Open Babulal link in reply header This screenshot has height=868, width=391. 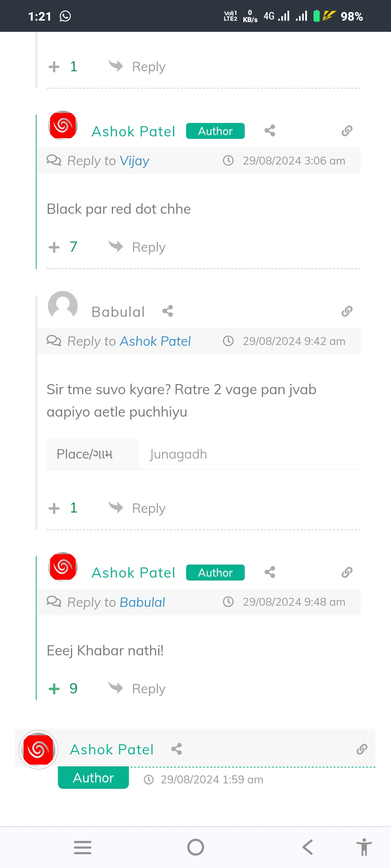[142, 602]
